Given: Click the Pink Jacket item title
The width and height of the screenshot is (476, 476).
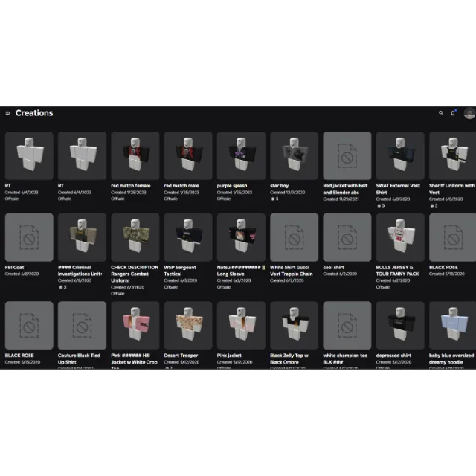Looking at the screenshot, I should coord(229,356).
